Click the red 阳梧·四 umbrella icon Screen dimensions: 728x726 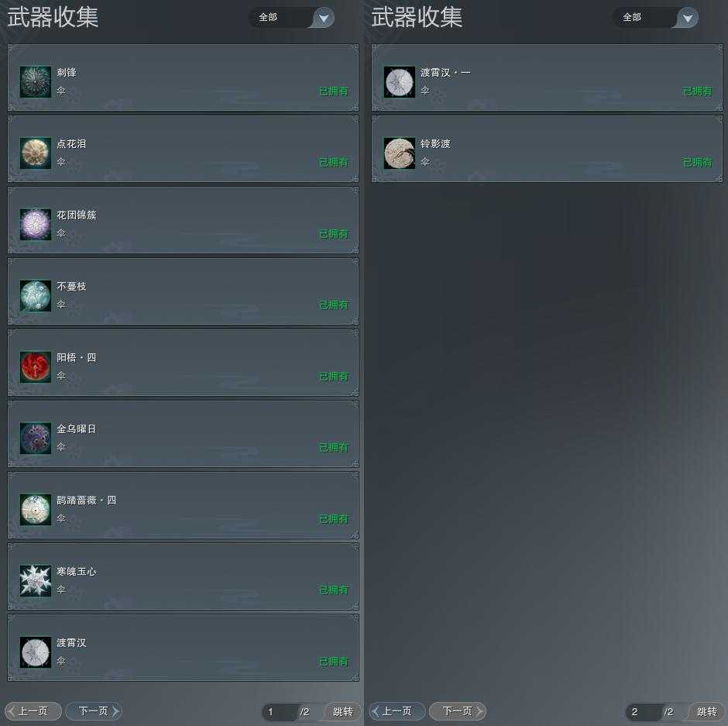click(36, 367)
